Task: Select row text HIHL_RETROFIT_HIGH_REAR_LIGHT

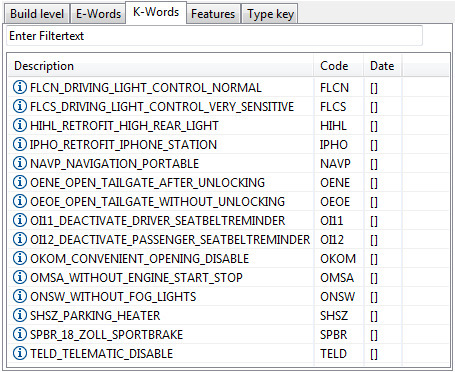Action: coord(124,126)
